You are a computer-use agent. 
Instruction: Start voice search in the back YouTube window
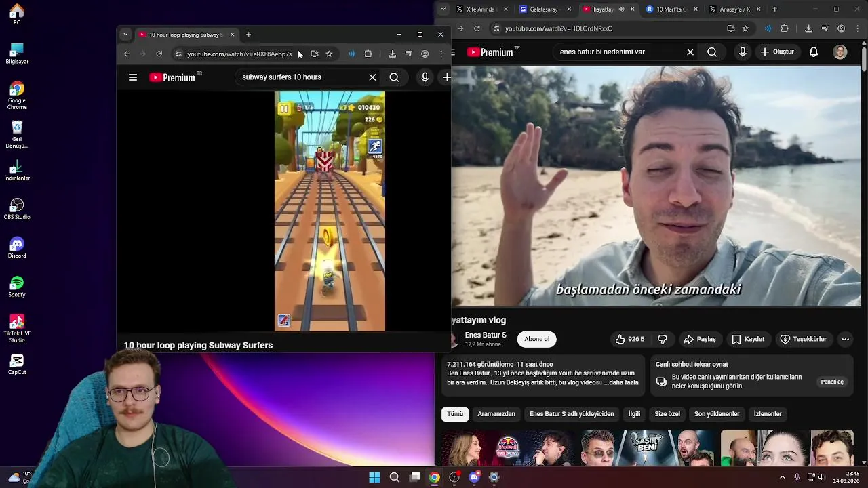coord(743,52)
